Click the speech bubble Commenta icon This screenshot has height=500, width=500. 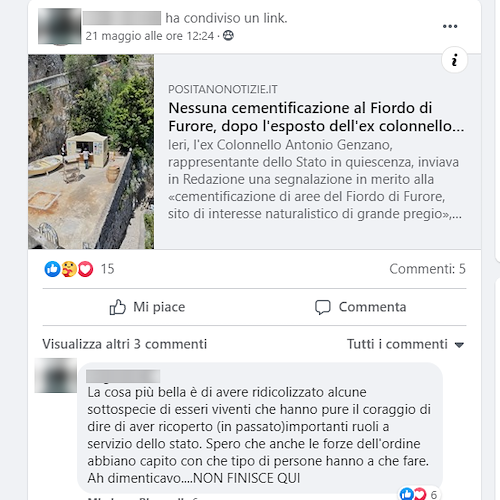pyautogui.click(x=323, y=307)
